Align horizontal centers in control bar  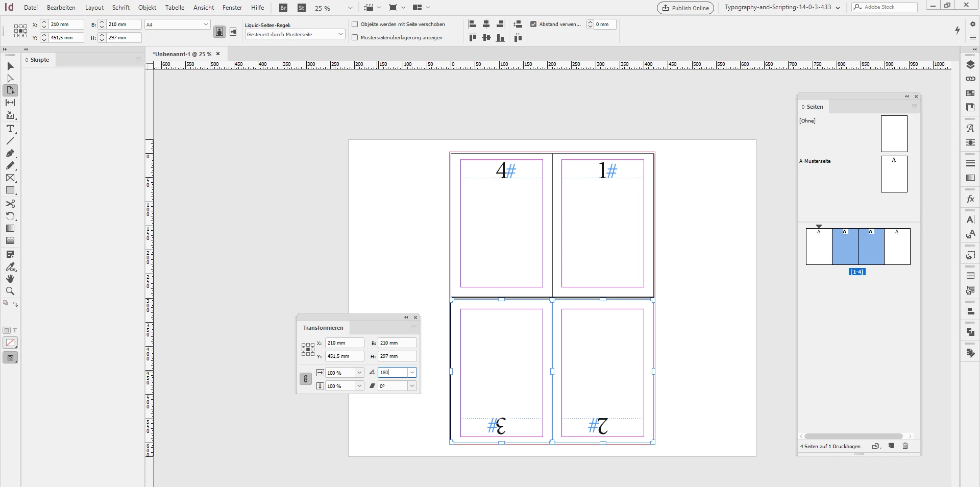pyautogui.click(x=486, y=24)
